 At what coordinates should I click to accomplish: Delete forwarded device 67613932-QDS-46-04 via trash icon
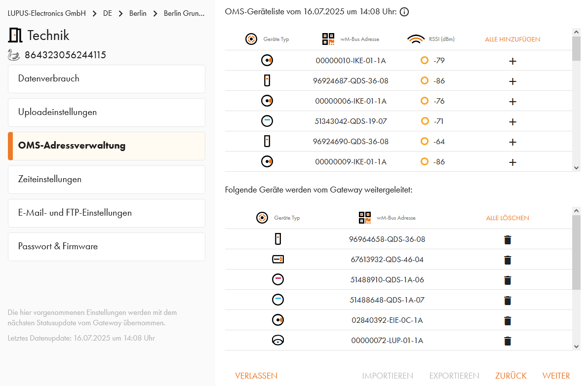[x=508, y=260]
